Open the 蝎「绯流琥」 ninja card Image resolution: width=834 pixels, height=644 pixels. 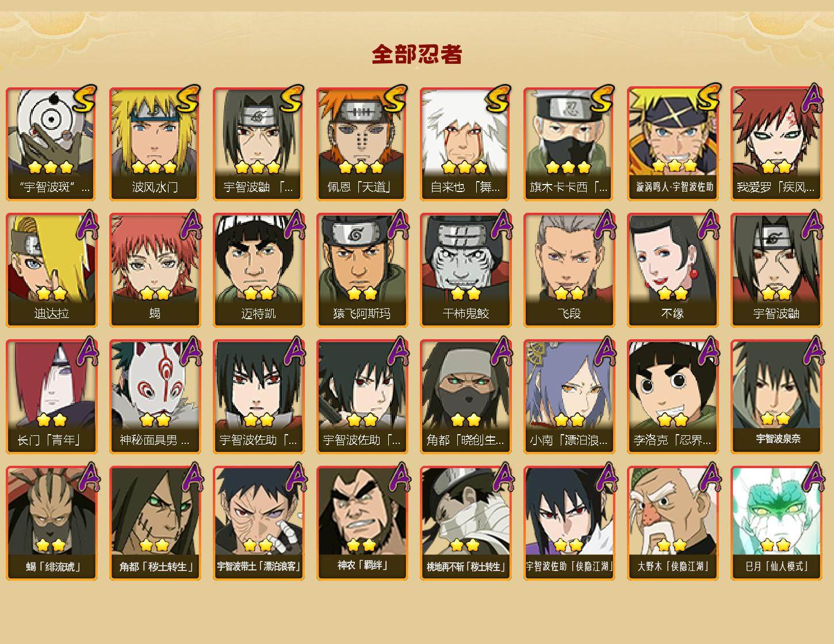pos(52,523)
